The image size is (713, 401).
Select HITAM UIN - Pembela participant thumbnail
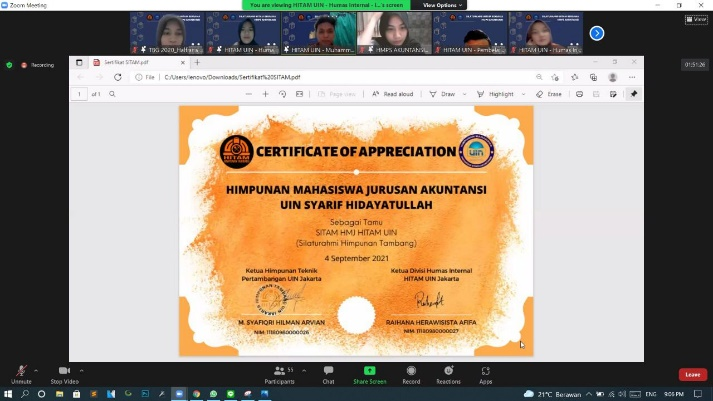pos(470,33)
